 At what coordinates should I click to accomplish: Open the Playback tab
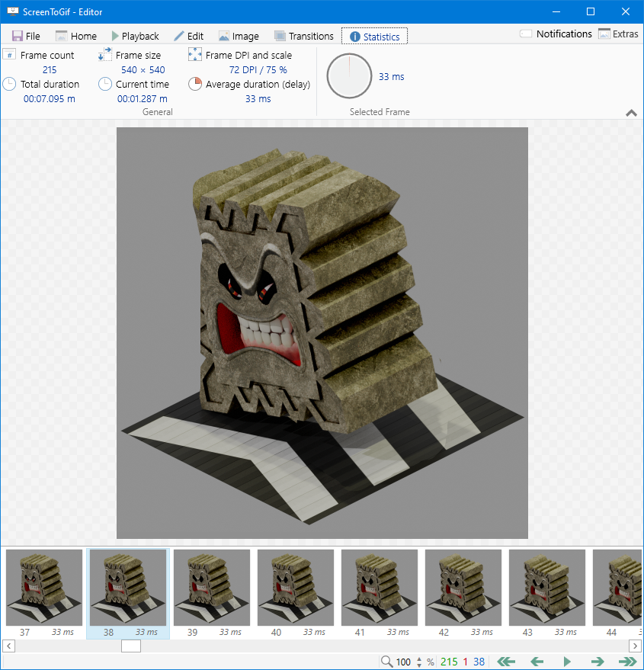click(135, 36)
